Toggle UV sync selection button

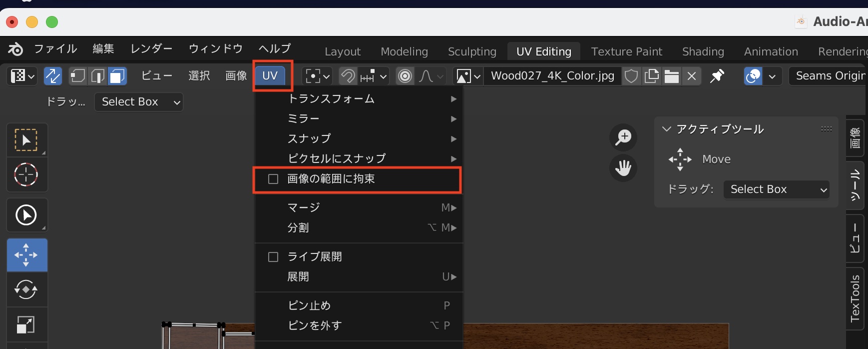(x=53, y=76)
